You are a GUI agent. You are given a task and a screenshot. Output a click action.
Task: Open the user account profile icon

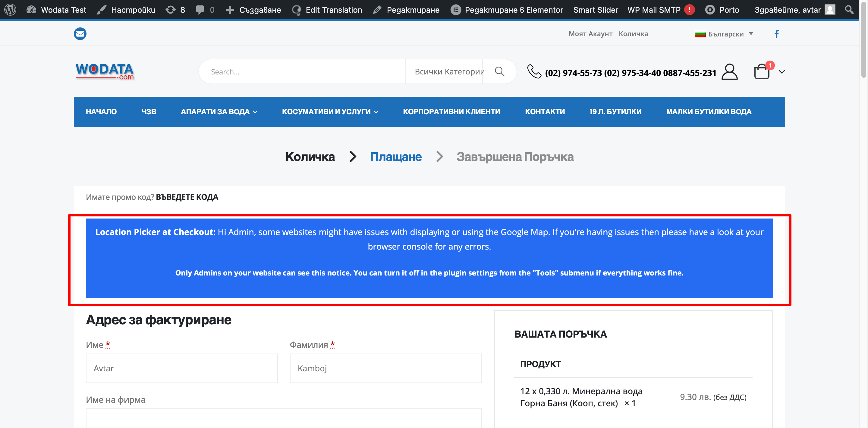[x=729, y=72]
